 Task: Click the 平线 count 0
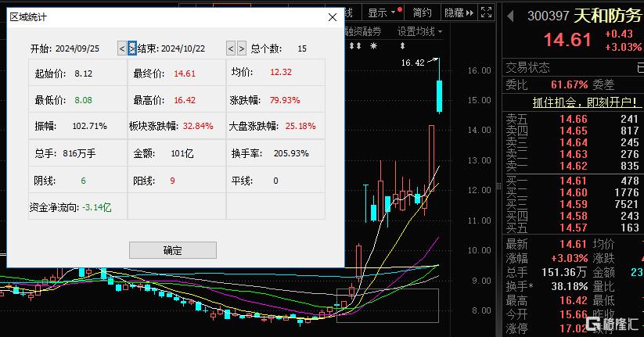pyautogui.click(x=275, y=181)
